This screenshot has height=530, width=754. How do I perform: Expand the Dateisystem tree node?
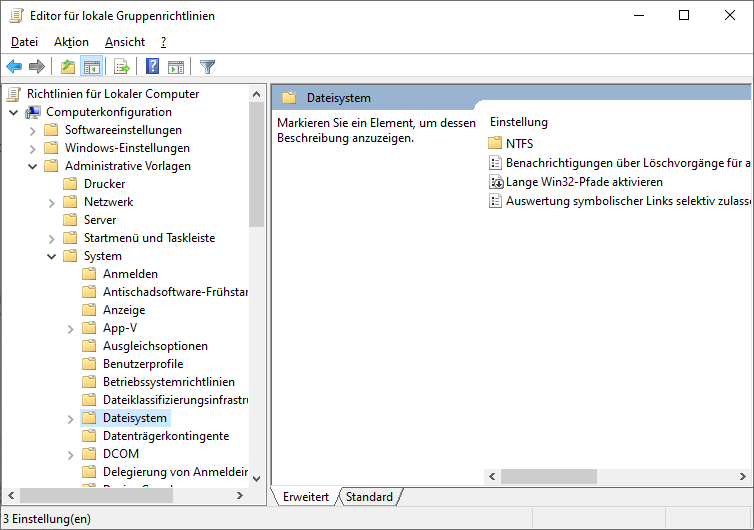click(x=71, y=418)
